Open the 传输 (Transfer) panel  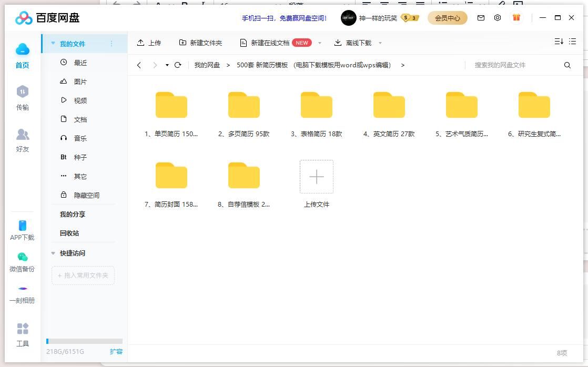click(22, 98)
